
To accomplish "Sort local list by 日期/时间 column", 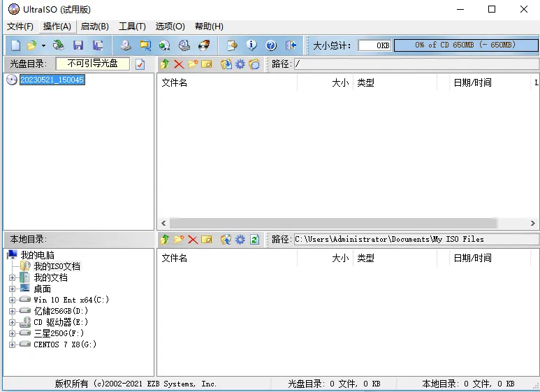I will coord(490,258).
